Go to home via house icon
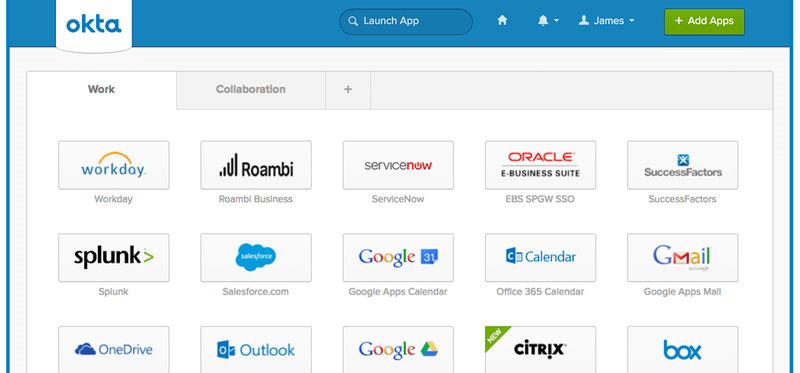The height and width of the screenshot is (373, 800). 503,21
